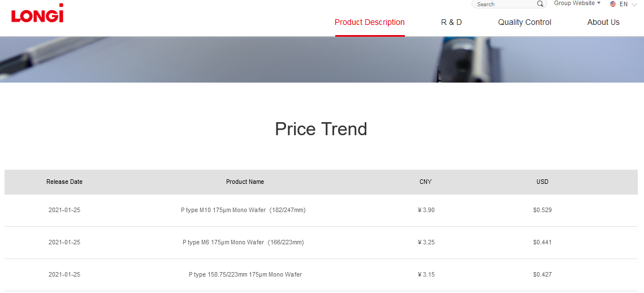Select the P type M6 wafer row
This screenshot has width=644, height=293.
243,243
